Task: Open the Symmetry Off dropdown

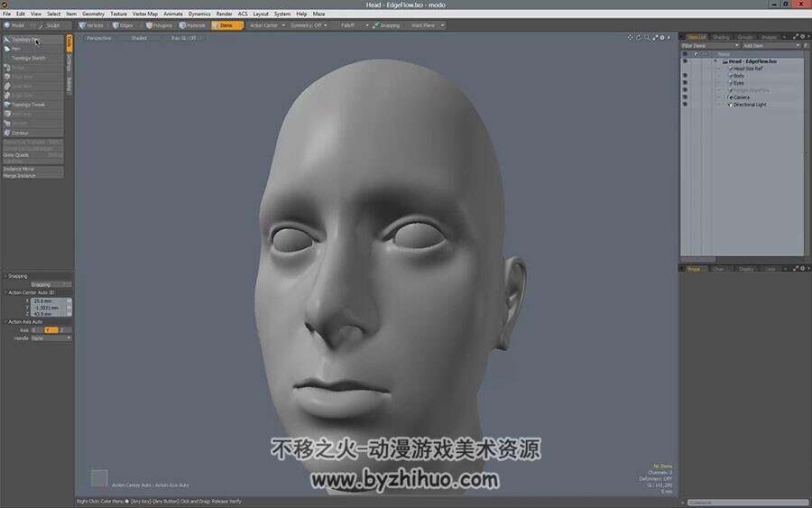Action: click(x=309, y=25)
